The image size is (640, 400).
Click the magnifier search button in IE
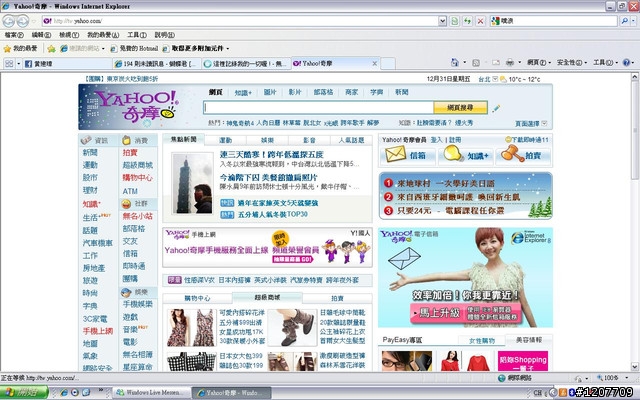coord(624,21)
